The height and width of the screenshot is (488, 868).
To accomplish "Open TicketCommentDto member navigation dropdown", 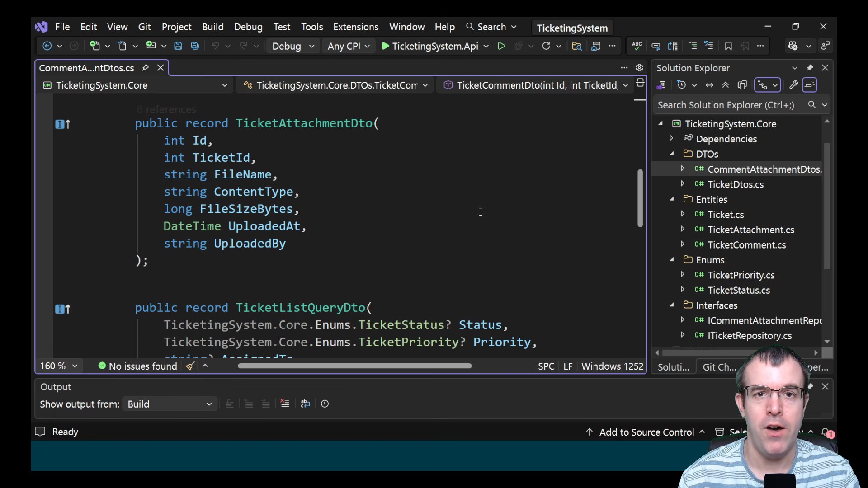I will 535,85.
